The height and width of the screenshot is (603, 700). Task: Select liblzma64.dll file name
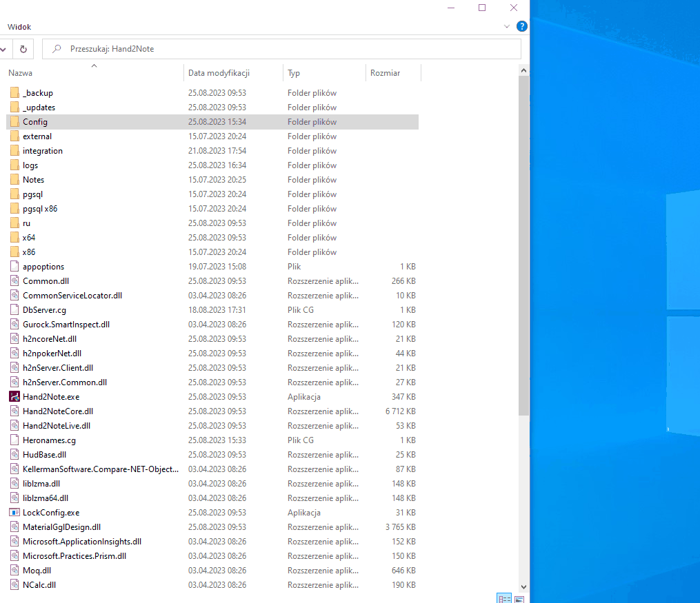46,498
